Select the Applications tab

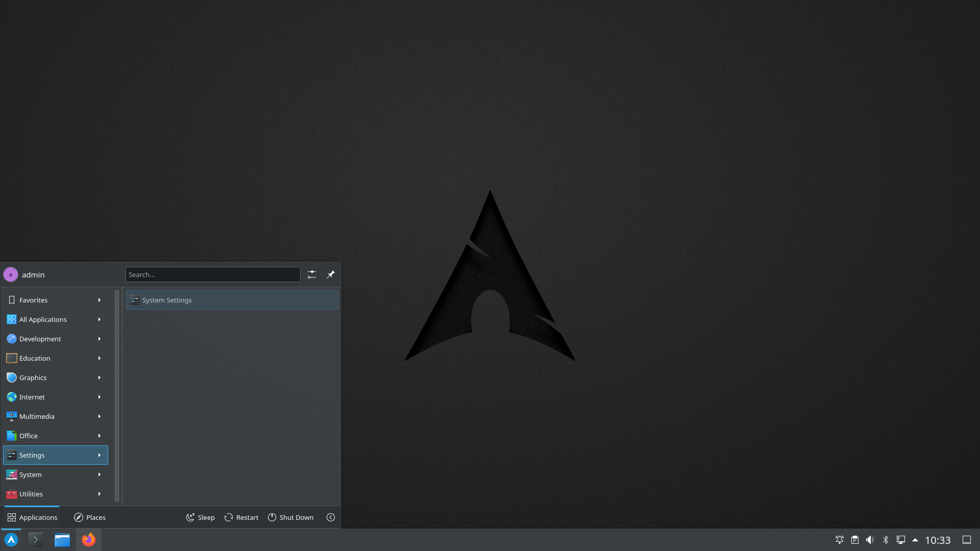(32, 517)
